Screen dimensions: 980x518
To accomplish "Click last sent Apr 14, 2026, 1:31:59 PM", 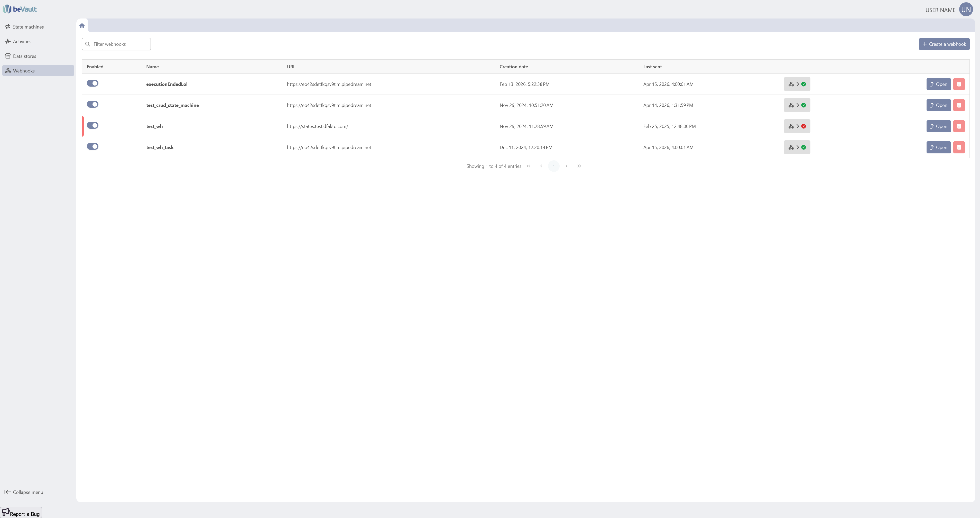I will coord(668,105).
